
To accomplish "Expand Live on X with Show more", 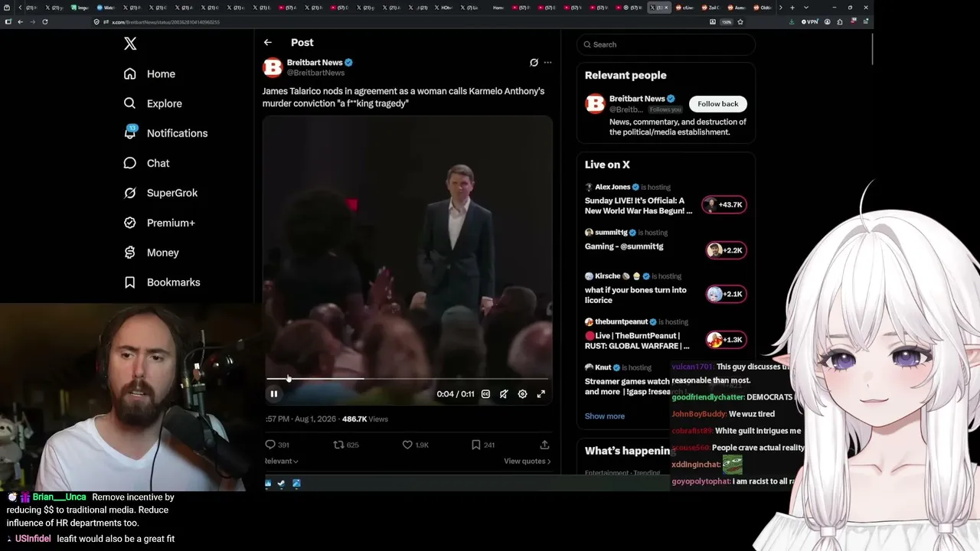I will (x=605, y=416).
